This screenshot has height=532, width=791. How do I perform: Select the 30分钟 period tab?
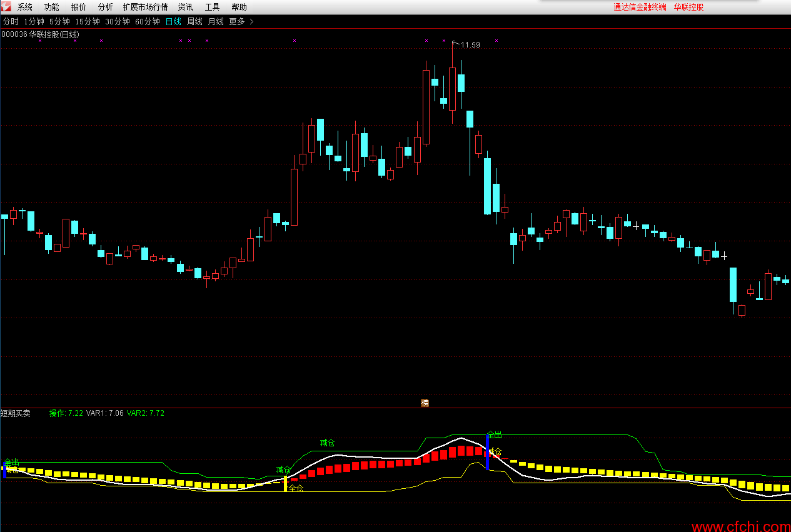pyautogui.click(x=118, y=21)
